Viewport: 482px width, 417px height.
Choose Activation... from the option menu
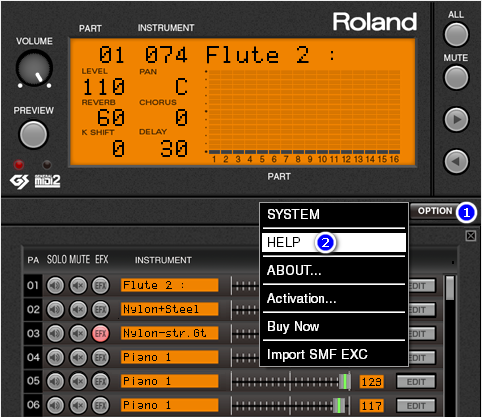coord(334,298)
